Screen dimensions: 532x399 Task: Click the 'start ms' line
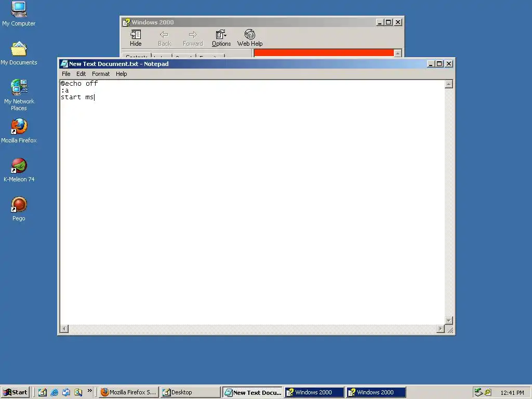(x=77, y=97)
